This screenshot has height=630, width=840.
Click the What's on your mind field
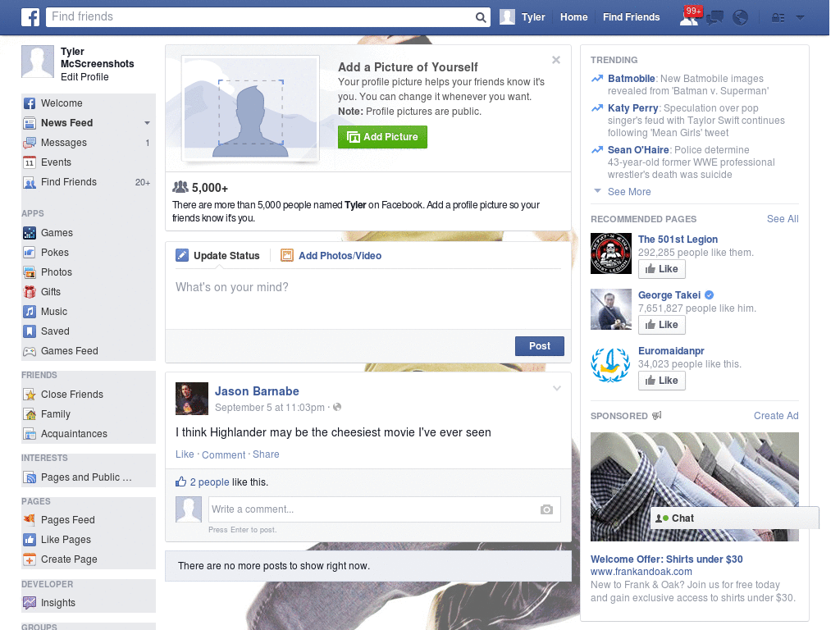coord(368,300)
